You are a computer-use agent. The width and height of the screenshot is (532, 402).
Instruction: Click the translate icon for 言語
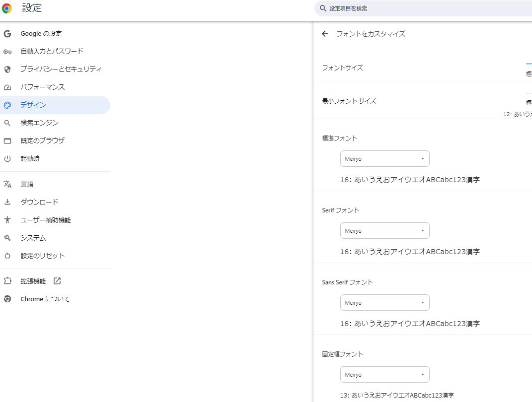(x=7, y=185)
